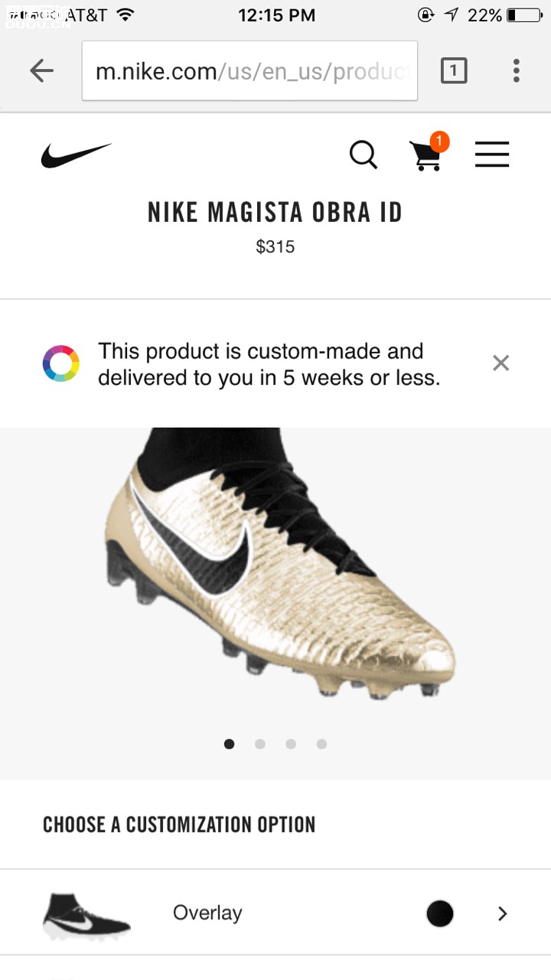551x980 pixels.
Task: Switch to the third product image dot
Action: coord(291,744)
